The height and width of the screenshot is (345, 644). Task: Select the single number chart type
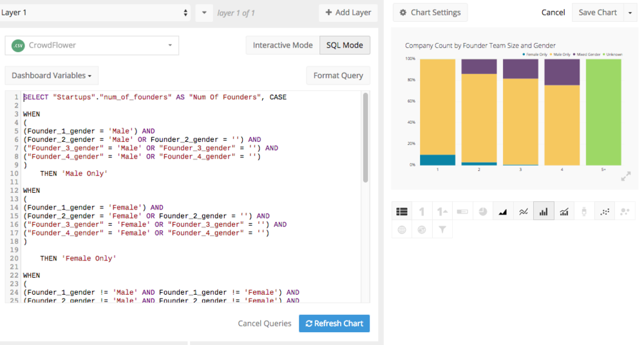(422, 212)
